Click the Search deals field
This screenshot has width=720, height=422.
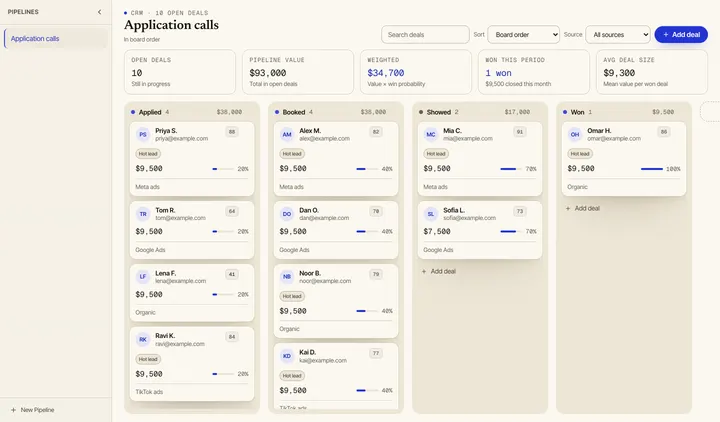425,34
